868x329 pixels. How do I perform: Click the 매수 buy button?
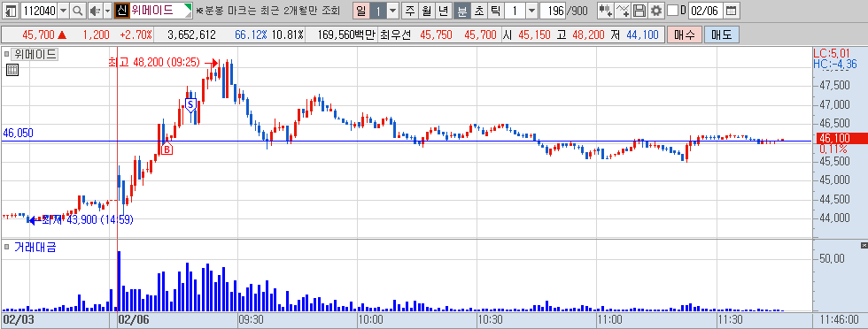[685, 34]
